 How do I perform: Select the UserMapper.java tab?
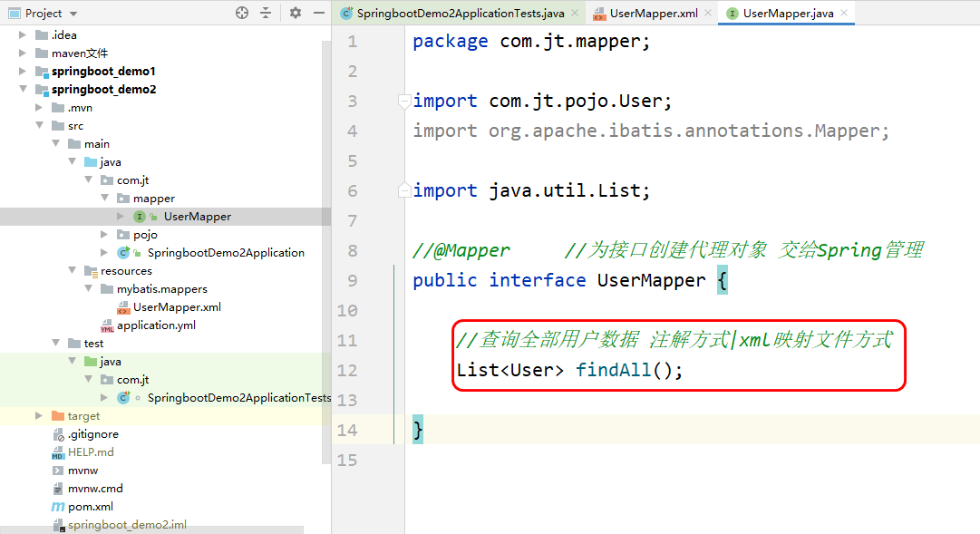pyautogui.click(x=788, y=13)
